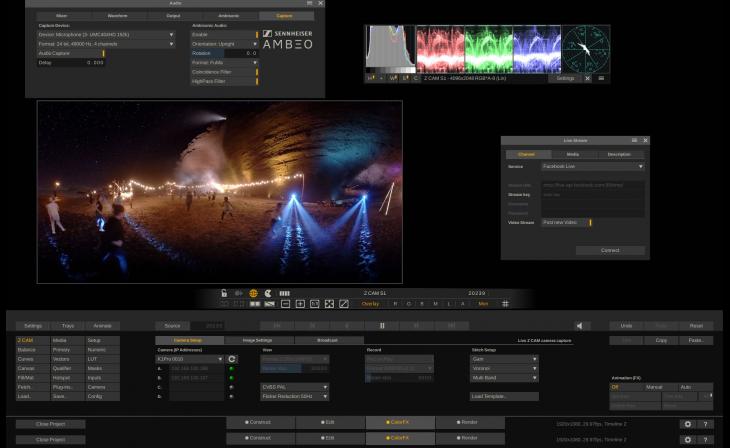Switch to the Image Settings tab
The width and height of the screenshot is (730, 448).
click(257, 340)
